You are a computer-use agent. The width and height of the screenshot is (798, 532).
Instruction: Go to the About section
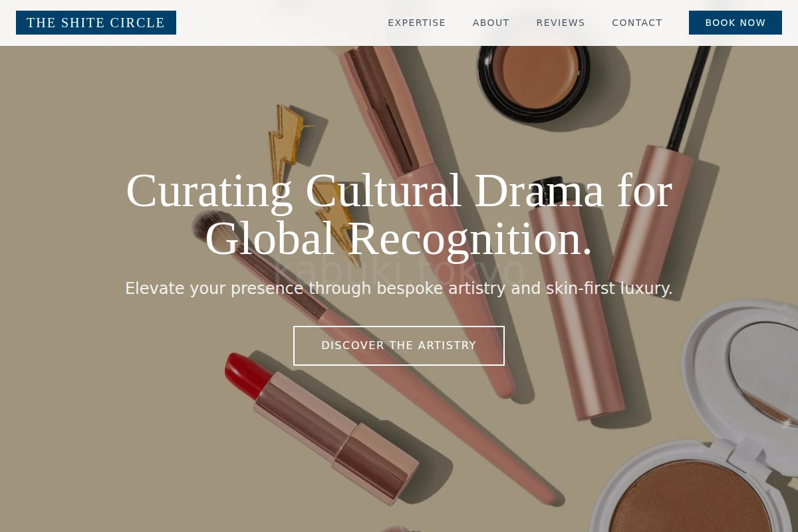click(491, 23)
